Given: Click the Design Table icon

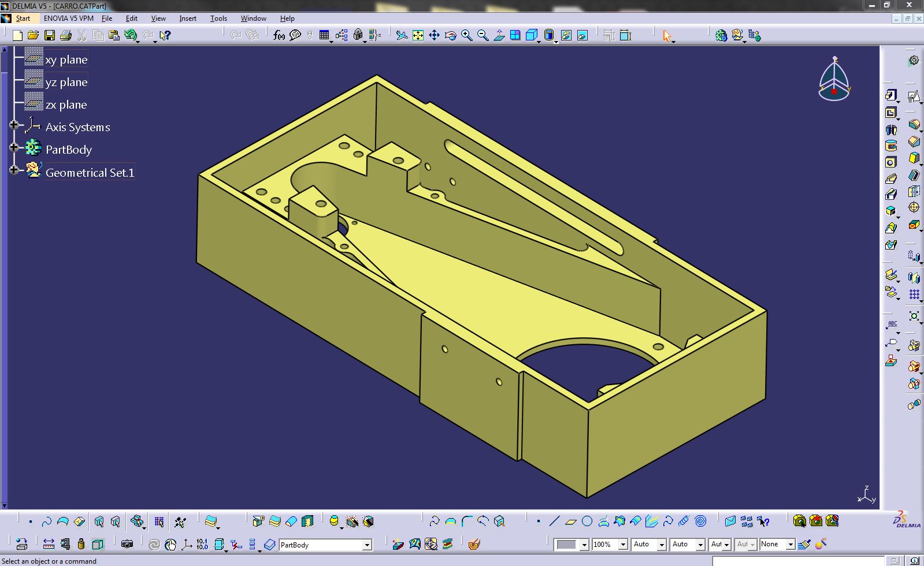Looking at the screenshot, I should (x=324, y=35).
